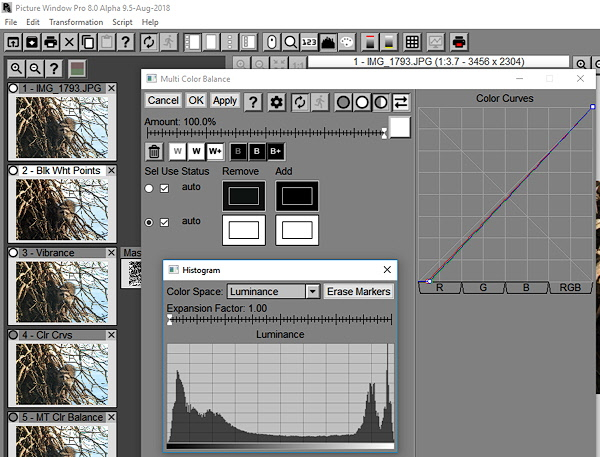Click refresh preview icon in Multi Color Balance
This screenshot has height=457, width=600.
pos(300,102)
